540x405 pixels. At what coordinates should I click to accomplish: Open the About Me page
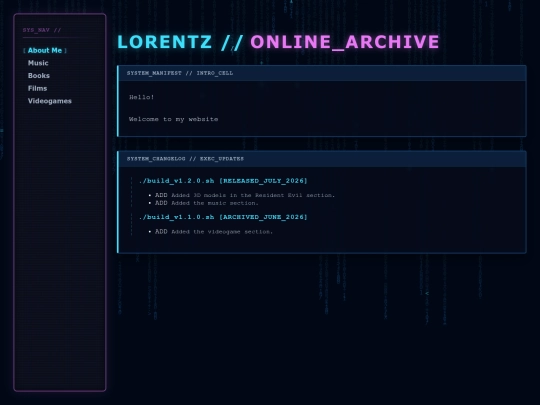coord(45,50)
